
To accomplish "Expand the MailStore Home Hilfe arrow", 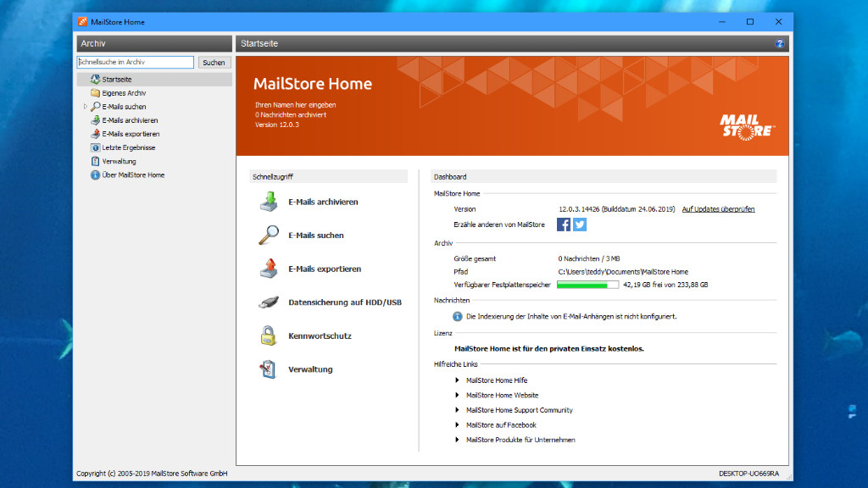I will click(x=458, y=380).
